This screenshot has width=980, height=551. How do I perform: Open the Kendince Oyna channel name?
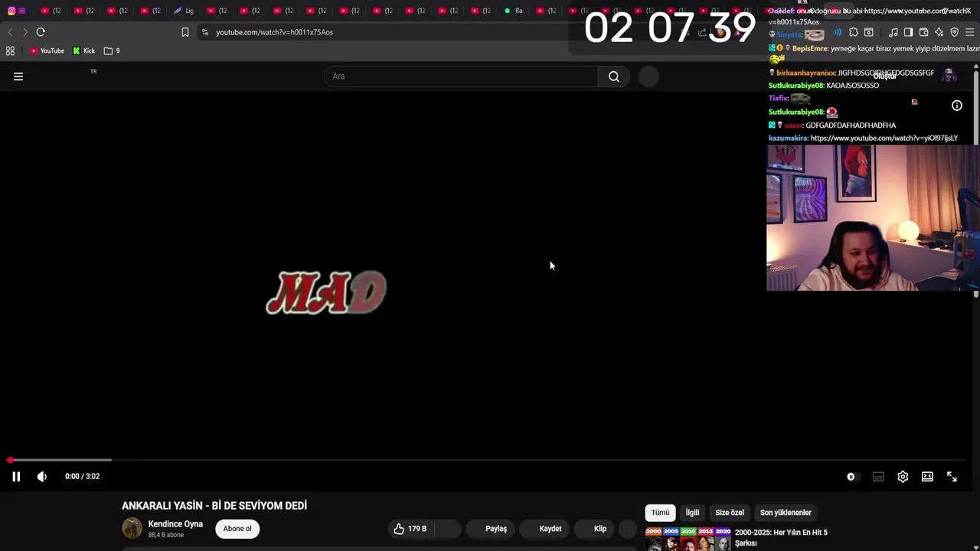point(175,524)
